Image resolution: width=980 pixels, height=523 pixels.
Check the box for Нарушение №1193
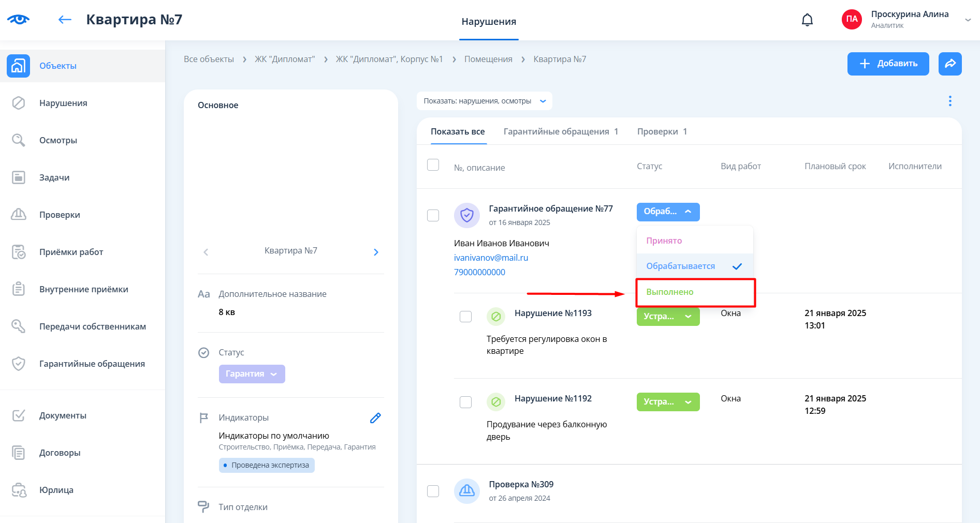coord(465,317)
